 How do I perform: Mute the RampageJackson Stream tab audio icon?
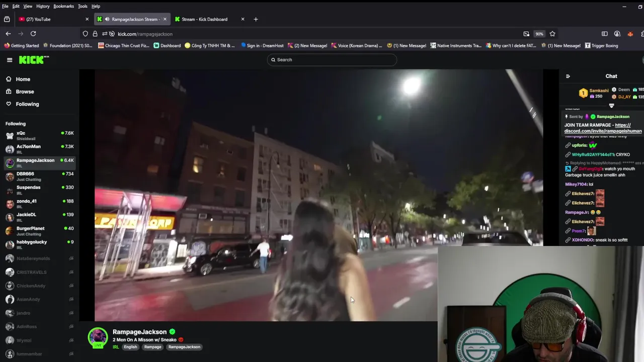coord(106,19)
